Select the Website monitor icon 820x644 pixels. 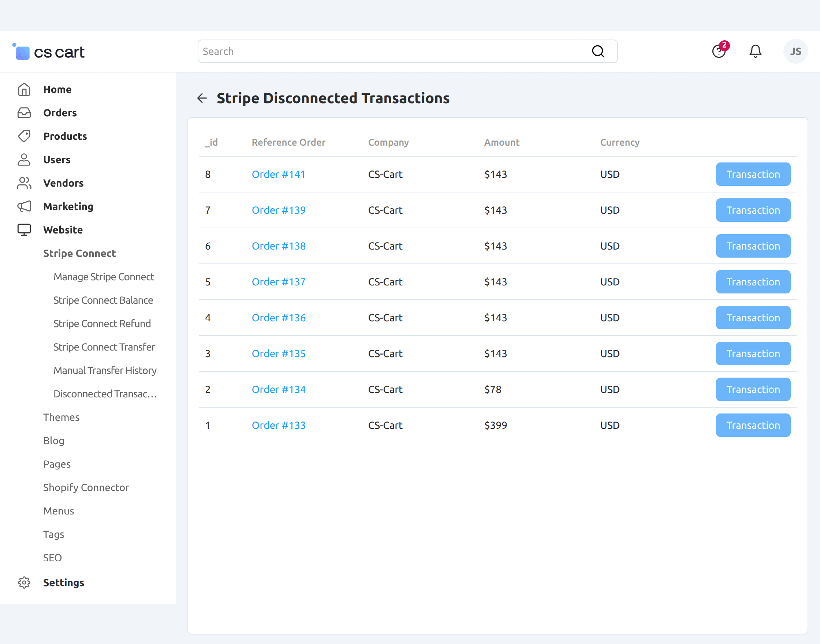coord(24,230)
